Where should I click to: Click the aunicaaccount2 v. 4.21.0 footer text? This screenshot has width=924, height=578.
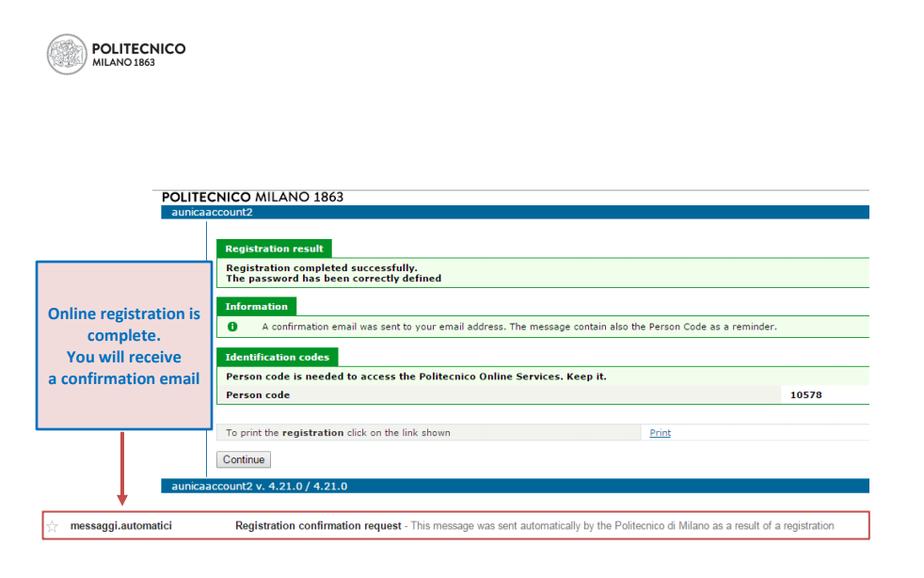[x=260, y=486]
